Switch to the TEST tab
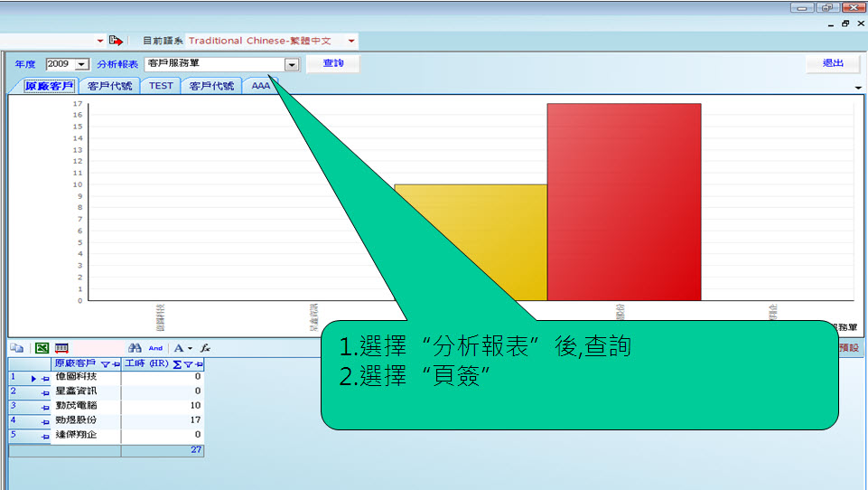The height and width of the screenshot is (490, 868). (x=161, y=86)
